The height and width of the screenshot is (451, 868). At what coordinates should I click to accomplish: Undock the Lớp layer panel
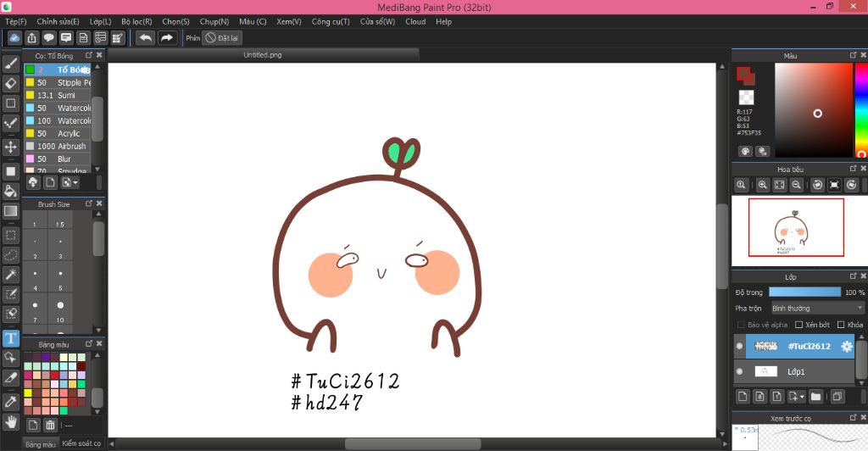853,276
